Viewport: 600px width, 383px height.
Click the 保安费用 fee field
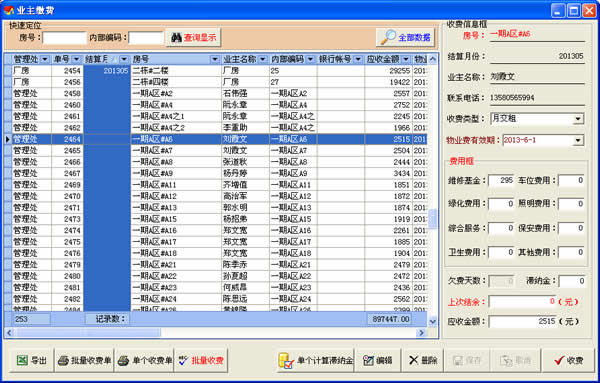pos(572,228)
